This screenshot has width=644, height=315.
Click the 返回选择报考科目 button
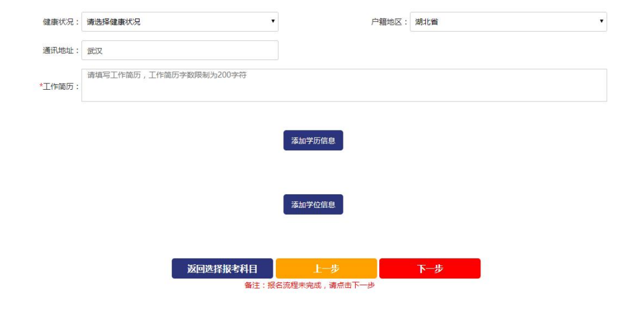(x=222, y=269)
